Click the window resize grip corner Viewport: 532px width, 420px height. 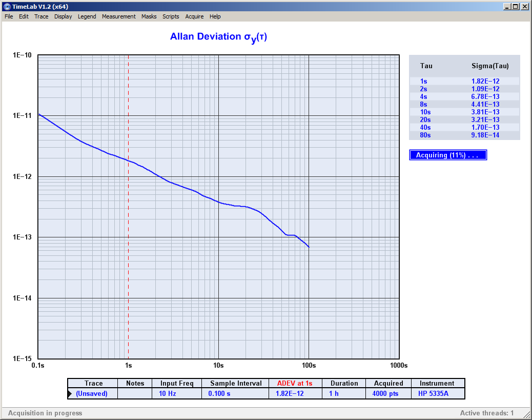click(x=527, y=415)
